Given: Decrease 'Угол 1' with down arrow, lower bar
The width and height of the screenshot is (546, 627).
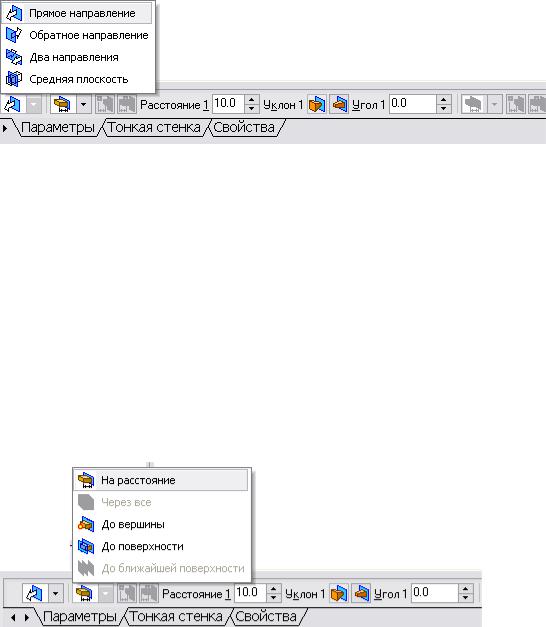Looking at the screenshot, I should coord(466,598).
